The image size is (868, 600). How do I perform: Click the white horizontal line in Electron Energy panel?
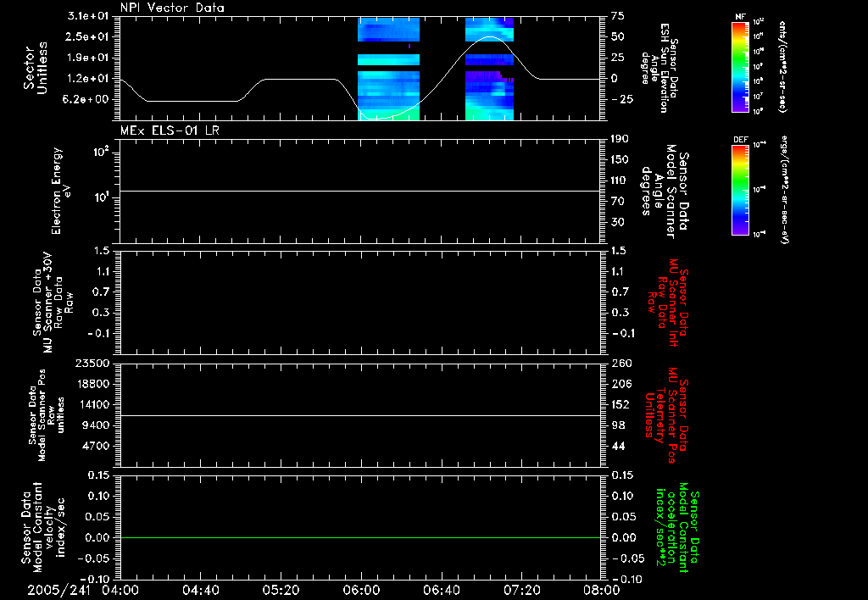coord(360,191)
